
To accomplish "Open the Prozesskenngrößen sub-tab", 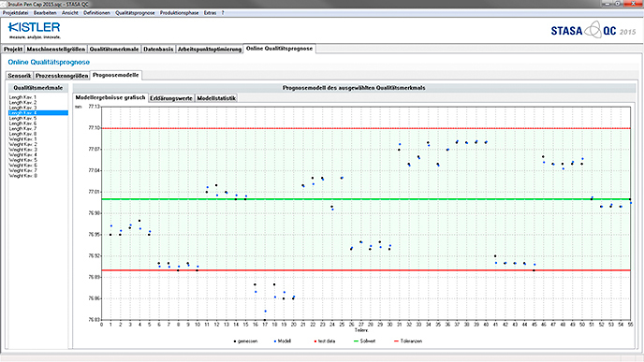I will point(62,76).
